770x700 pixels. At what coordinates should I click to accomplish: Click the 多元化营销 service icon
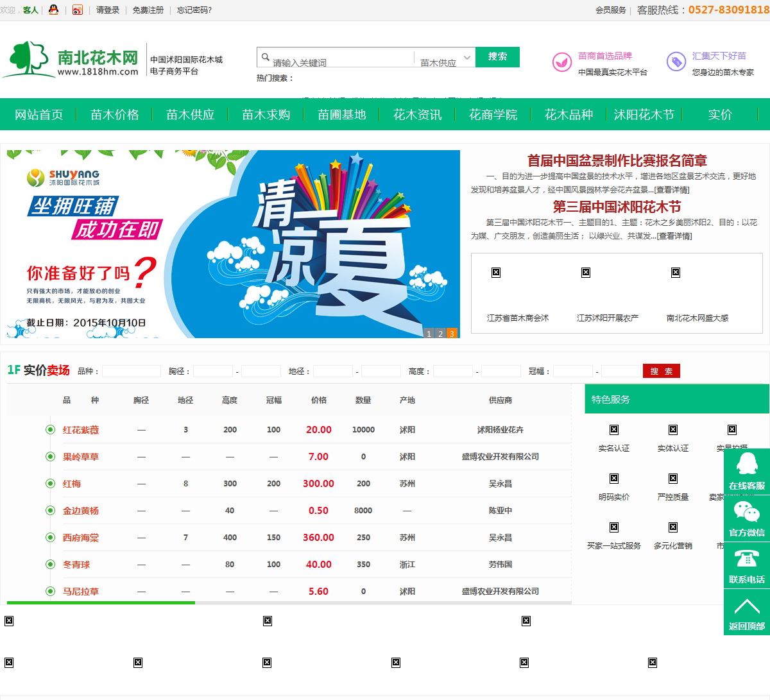tap(673, 527)
